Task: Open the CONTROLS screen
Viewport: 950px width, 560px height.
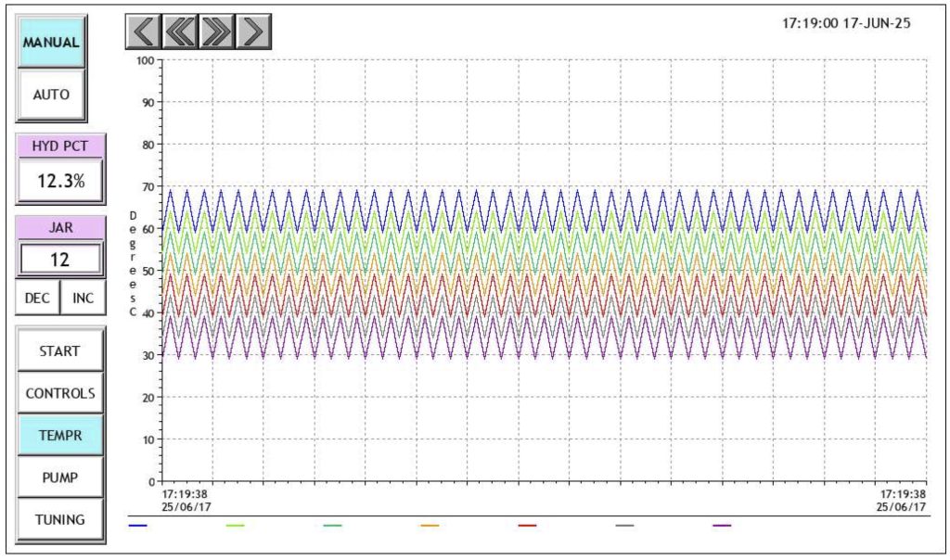Action: (x=60, y=393)
